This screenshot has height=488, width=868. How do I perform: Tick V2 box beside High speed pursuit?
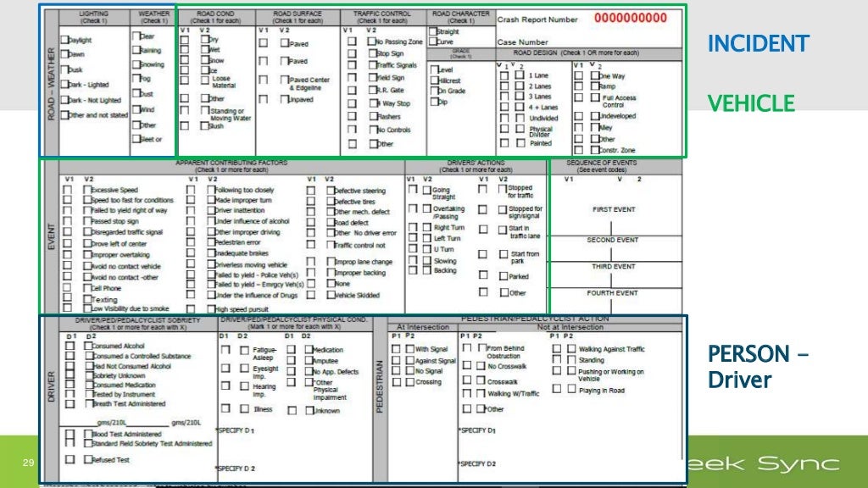click(x=211, y=308)
